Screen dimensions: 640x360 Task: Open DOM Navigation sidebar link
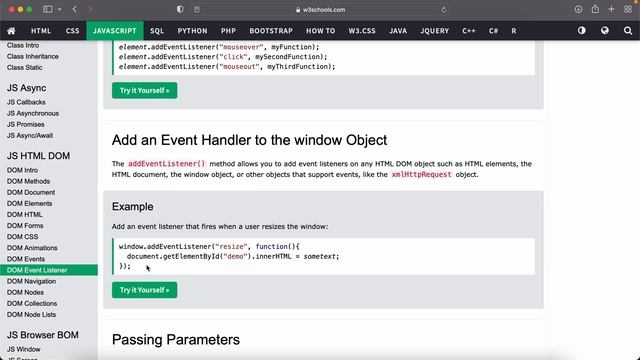pyautogui.click(x=31, y=281)
